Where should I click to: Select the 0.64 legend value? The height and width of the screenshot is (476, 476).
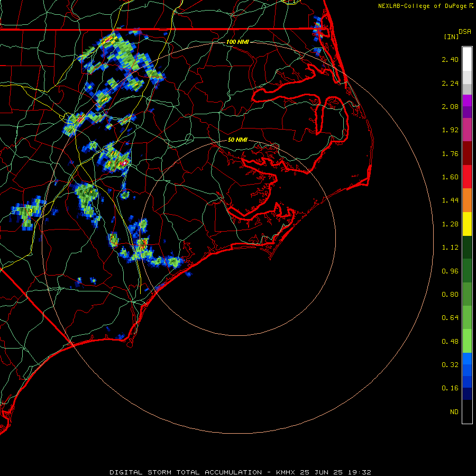tap(450, 318)
